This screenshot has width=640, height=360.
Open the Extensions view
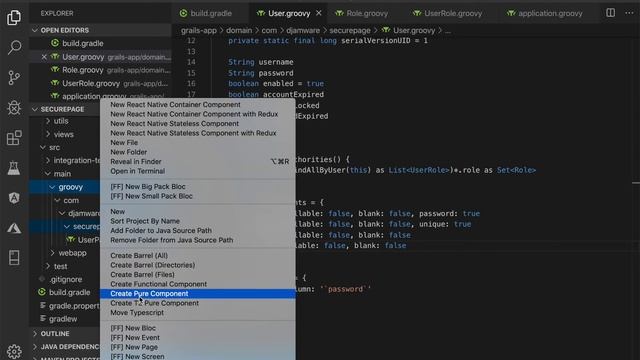14,138
